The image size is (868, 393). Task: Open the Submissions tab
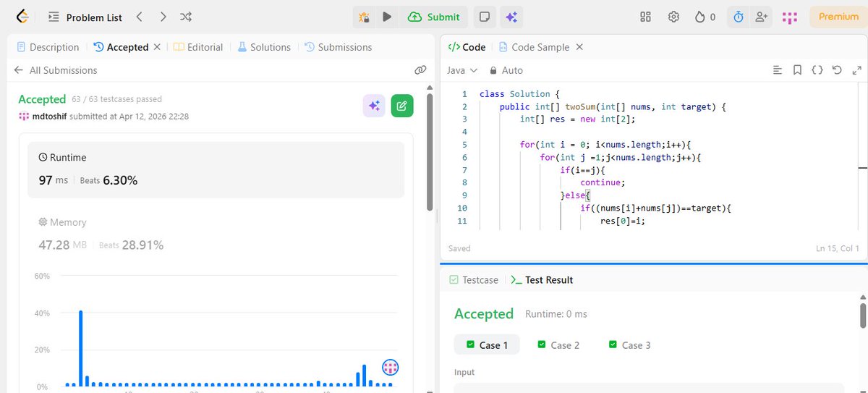(338, 47)
